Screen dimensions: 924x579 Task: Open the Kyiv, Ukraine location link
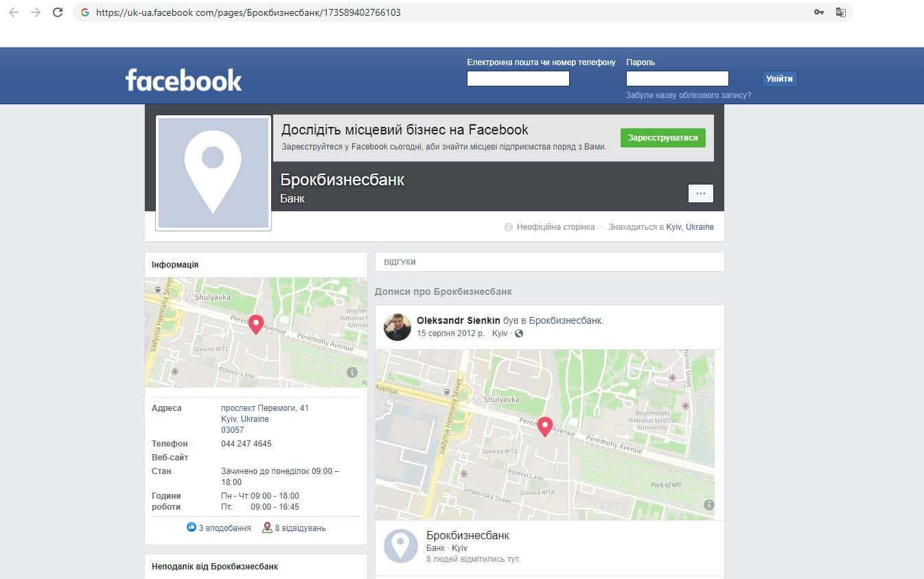[690, 227]
